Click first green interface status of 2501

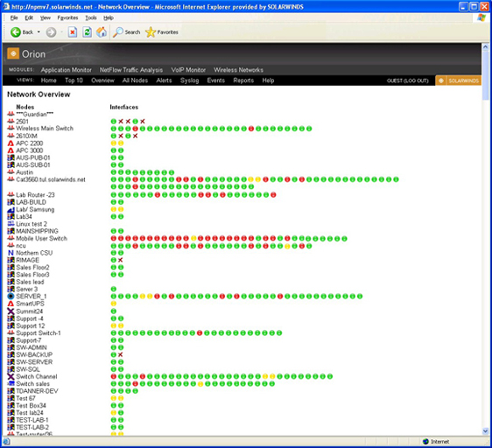tap(114, 122)
